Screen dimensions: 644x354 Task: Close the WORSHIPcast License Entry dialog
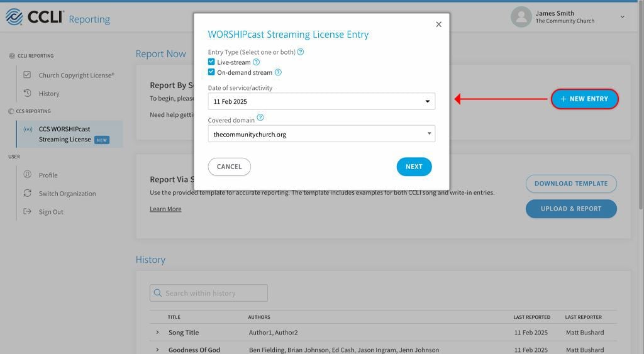[x=438, y=25]
